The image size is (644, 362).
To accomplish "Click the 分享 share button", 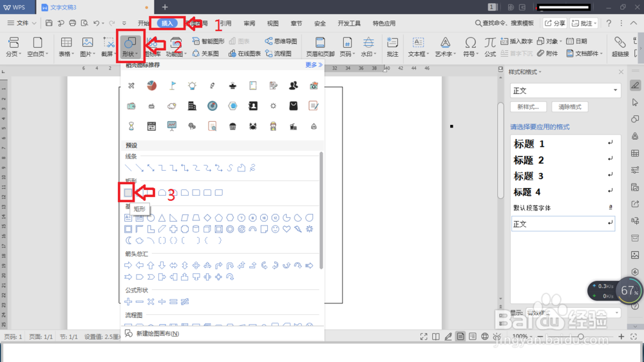I will coord(555,23).
